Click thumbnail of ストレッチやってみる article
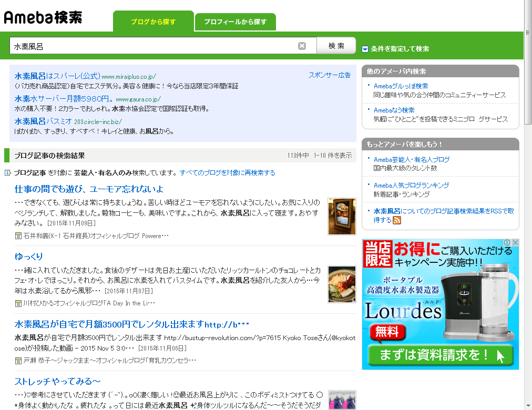 pyautogui.click(x=342, y=400)
